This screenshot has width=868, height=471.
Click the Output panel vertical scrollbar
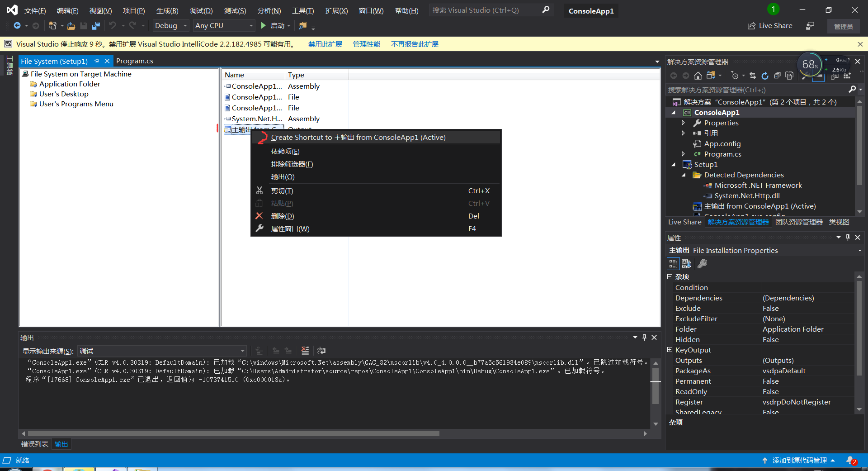[x=656, y=385]
